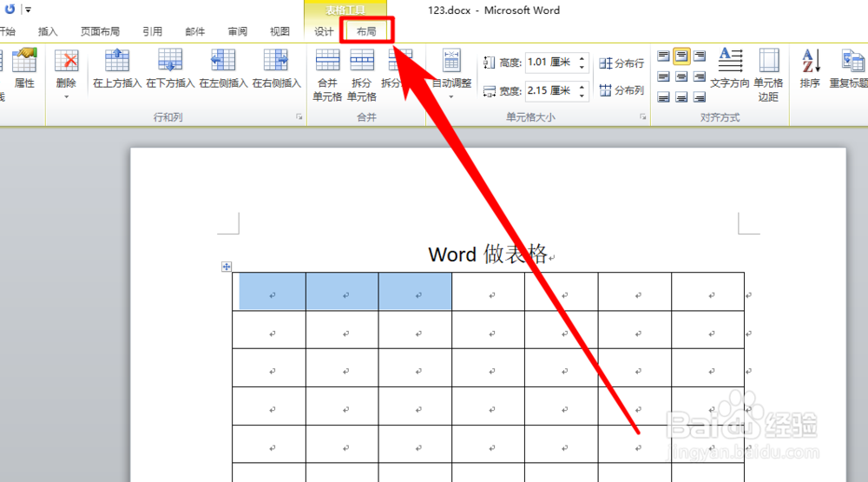Insert a column with 在右侧插入
The image size is (868, 482).
[x=276, y=69]
